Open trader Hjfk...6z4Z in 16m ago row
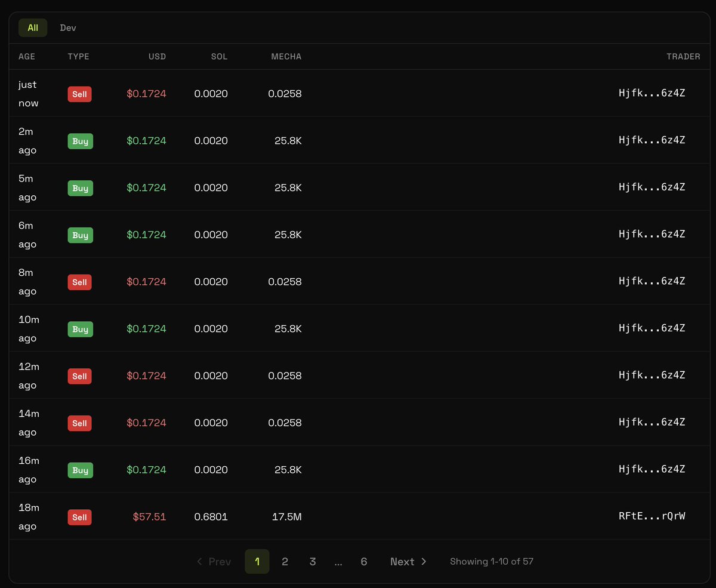 click(652, 469)
